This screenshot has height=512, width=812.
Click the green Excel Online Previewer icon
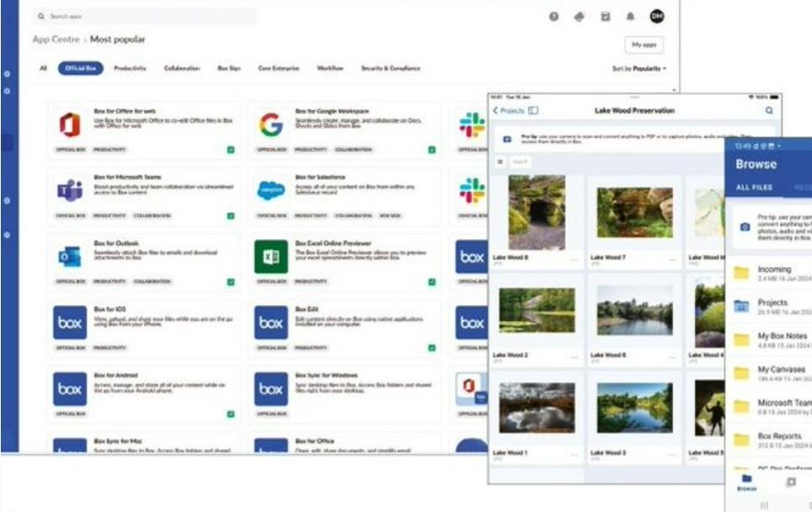coord(271,257)
